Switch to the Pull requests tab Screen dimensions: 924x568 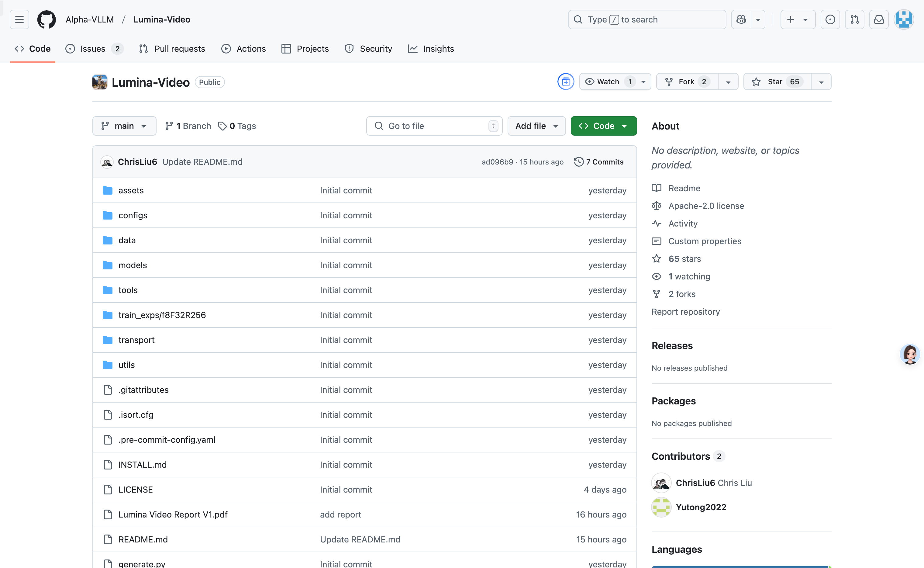coord(172,49)
